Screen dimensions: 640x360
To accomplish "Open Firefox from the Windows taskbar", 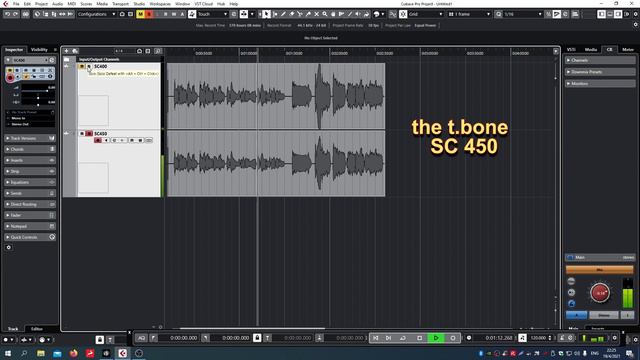I will [x=73, y=353].
